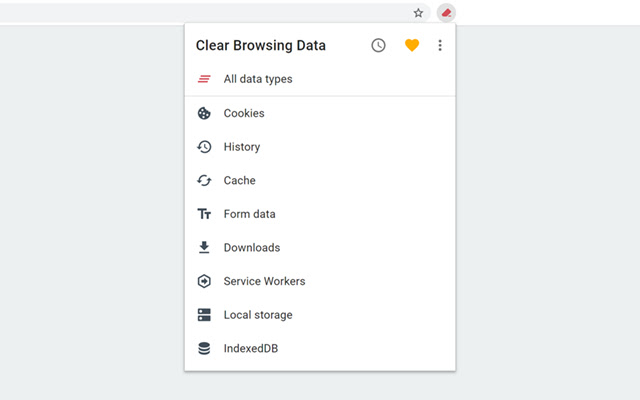
Task: Click the red All data types icon
Action: [204, 79]
